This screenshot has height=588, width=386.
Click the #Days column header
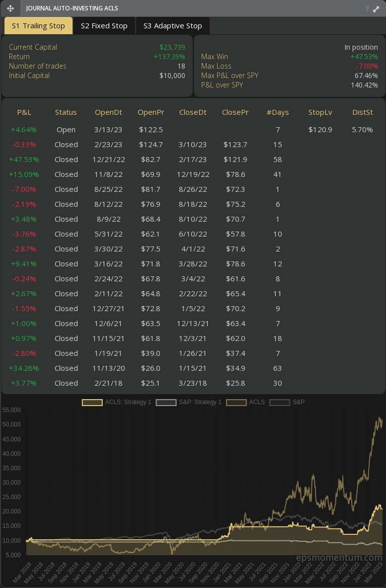(x=278, y=112)
